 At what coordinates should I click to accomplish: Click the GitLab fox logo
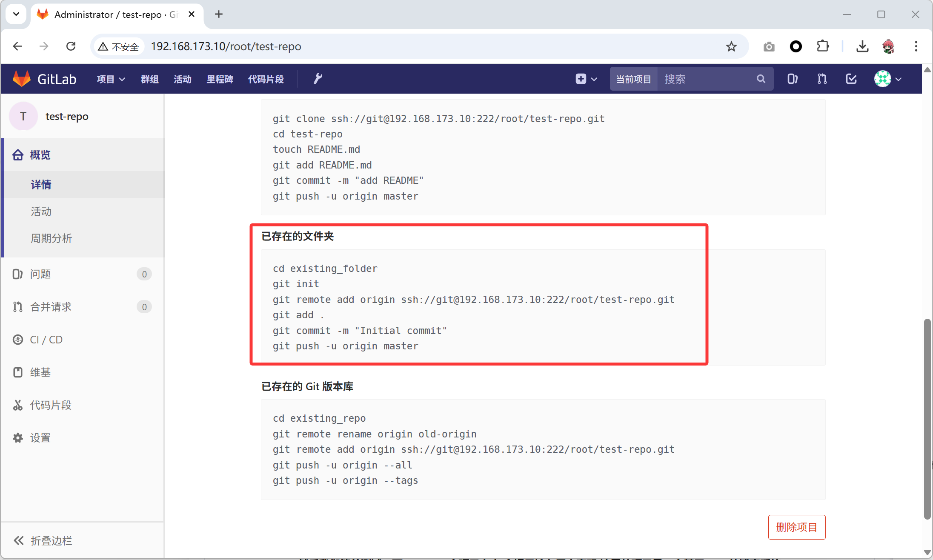click(22, 79)
